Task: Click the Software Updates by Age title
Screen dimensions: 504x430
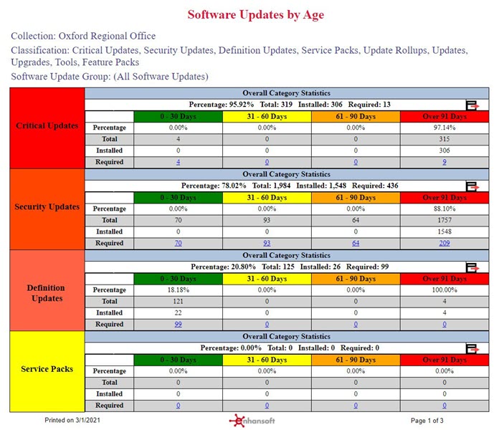Action: pos(255,15)
